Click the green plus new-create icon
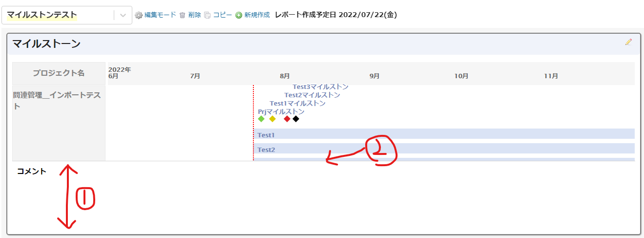The image size is (644, 238). [239, 15]
